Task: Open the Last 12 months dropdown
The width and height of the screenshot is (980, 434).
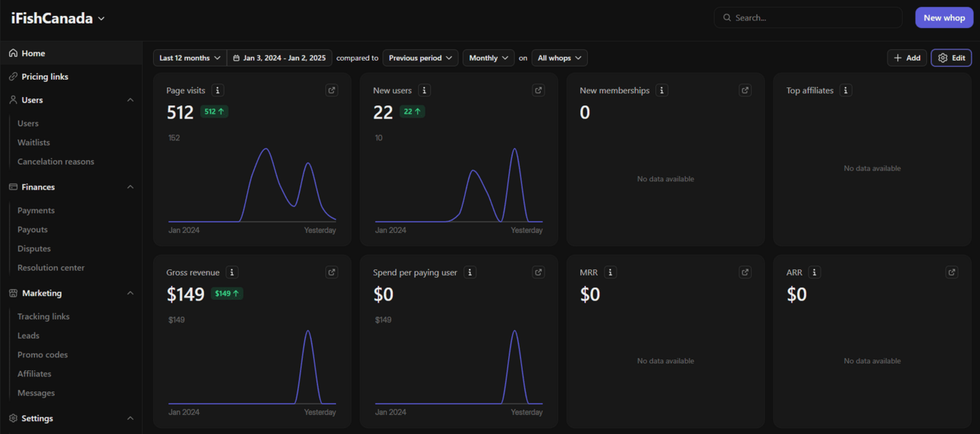Action: tap(190, 58)
